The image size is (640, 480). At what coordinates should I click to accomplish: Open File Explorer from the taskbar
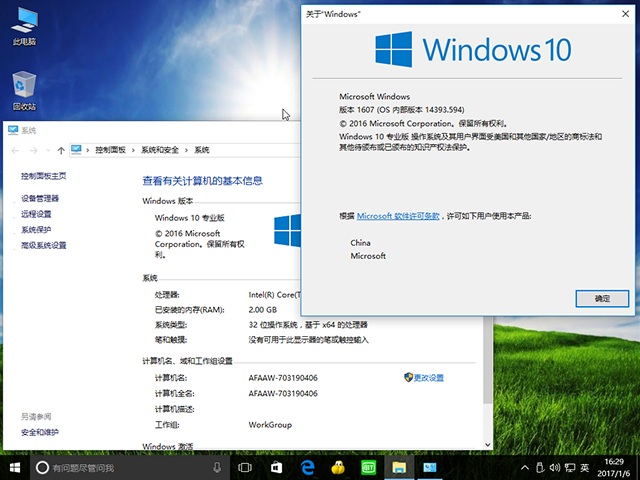399,467
